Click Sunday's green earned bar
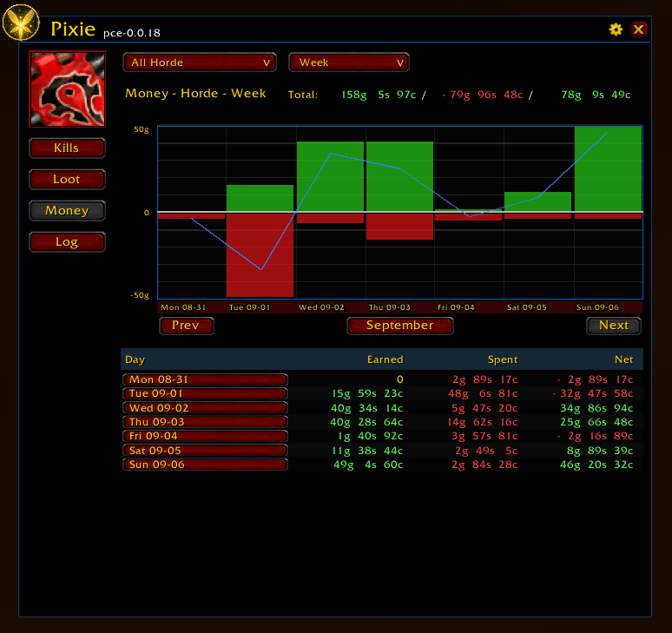Image resolution: width=672 pixels, height=633 pixels. (608, 168)
